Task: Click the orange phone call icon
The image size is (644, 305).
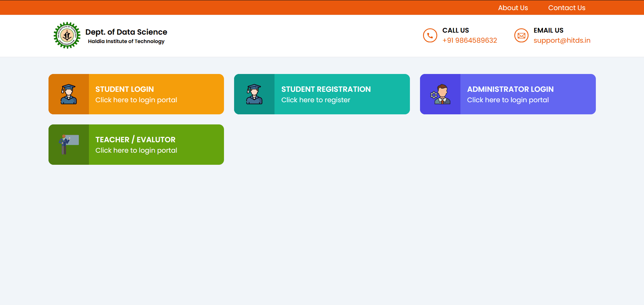Action: pyautogui.click(x=430, y=35)
